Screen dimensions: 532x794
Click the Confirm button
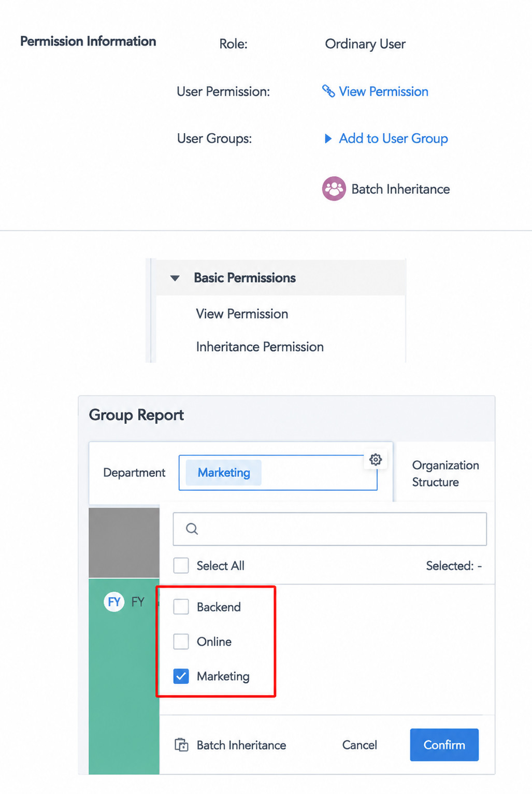pos(444,745)
